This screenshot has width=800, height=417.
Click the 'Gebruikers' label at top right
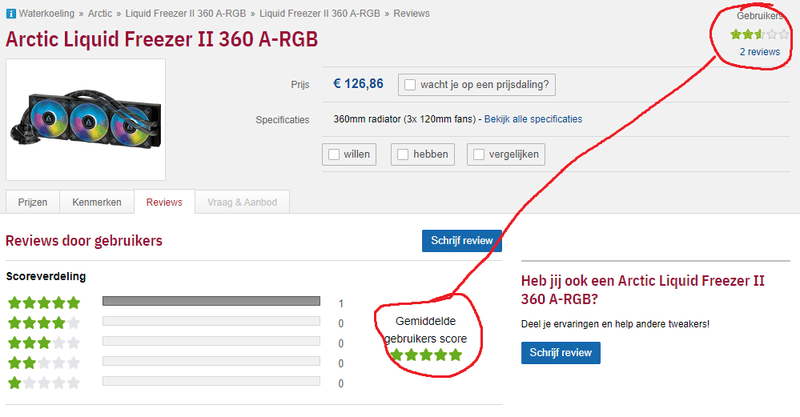[759, 16]
